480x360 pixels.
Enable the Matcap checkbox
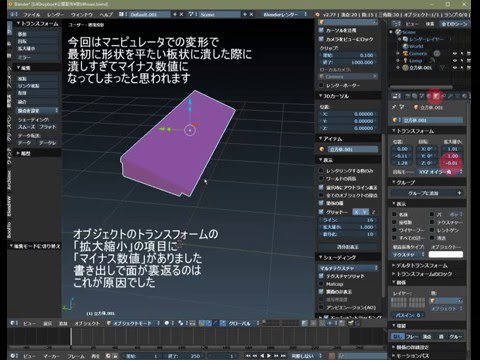[x=321, y=284]
